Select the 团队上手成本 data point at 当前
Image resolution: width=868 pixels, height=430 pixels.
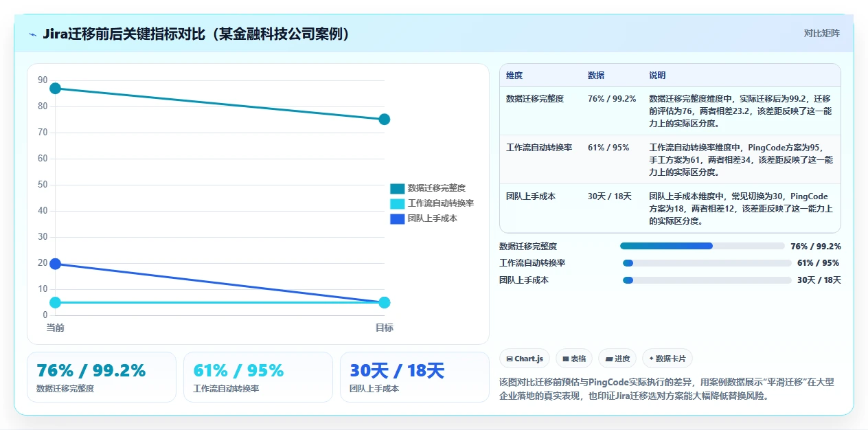click(x=55, y=264)
